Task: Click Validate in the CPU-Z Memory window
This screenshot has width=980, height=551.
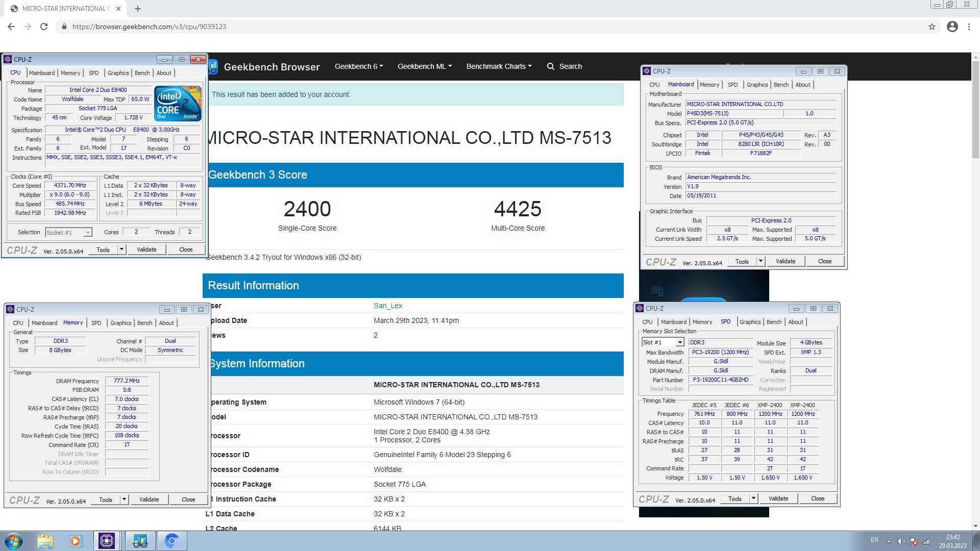Action: coord(149,499)
